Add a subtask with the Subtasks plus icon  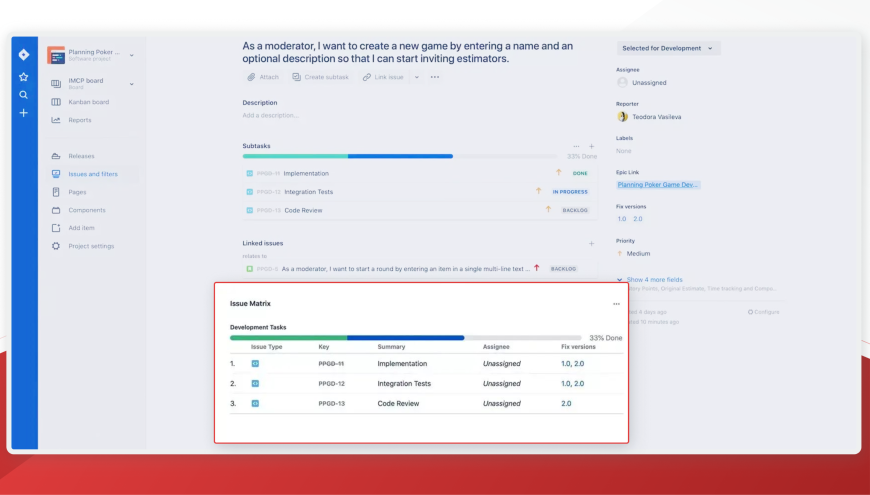tap(591, 146)
